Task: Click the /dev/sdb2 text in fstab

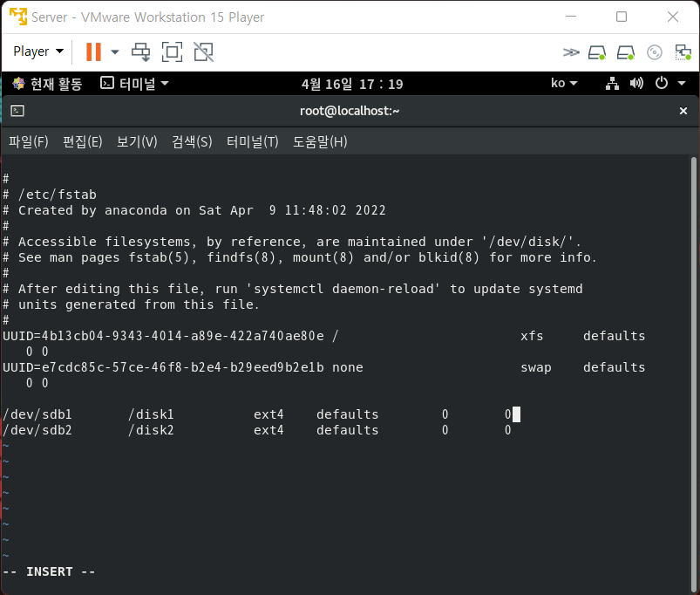Action: pos(37,430)
